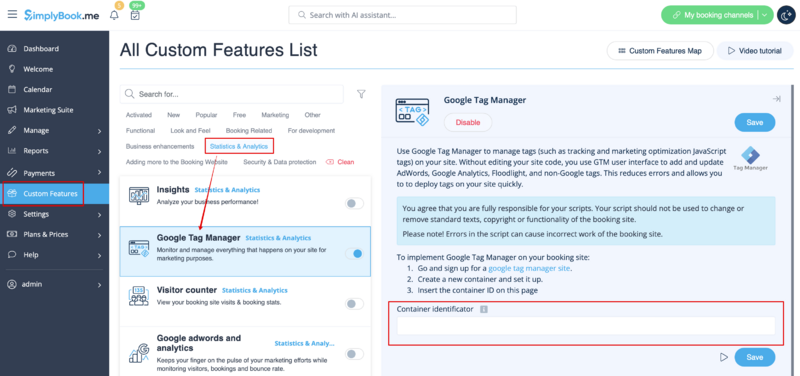Click the admin user icon
This screenshot has width=800, height=376.
click(x=12, y=285)
